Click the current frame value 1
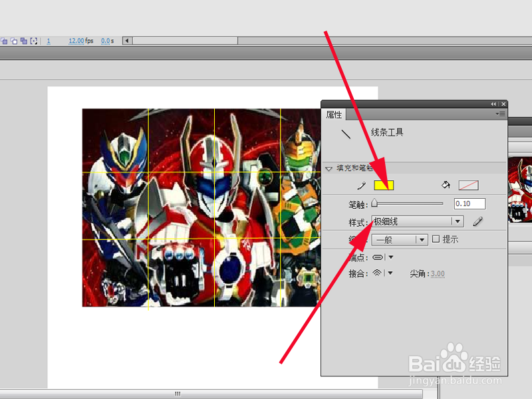 point(49,41)
